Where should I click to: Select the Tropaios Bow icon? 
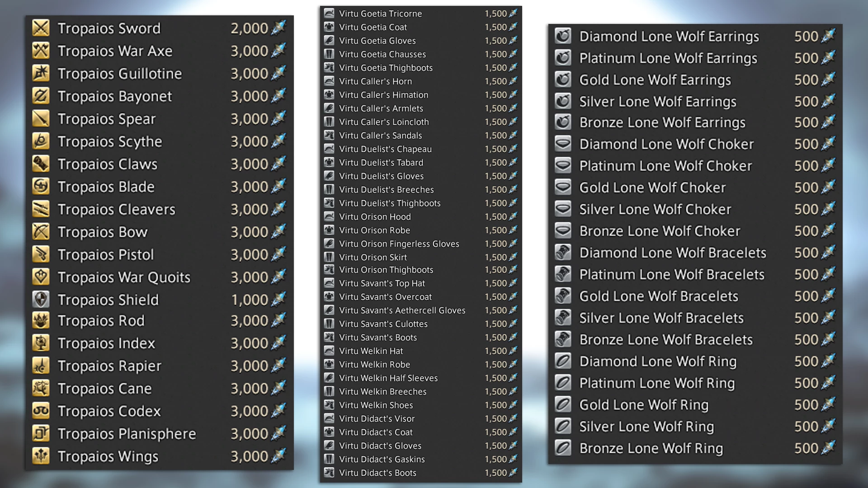pos(41,232)
